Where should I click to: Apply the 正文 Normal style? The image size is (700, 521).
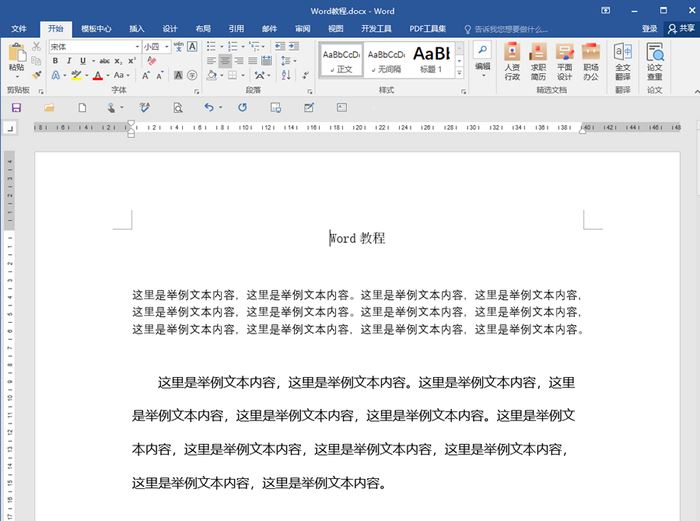click(342, 60)
